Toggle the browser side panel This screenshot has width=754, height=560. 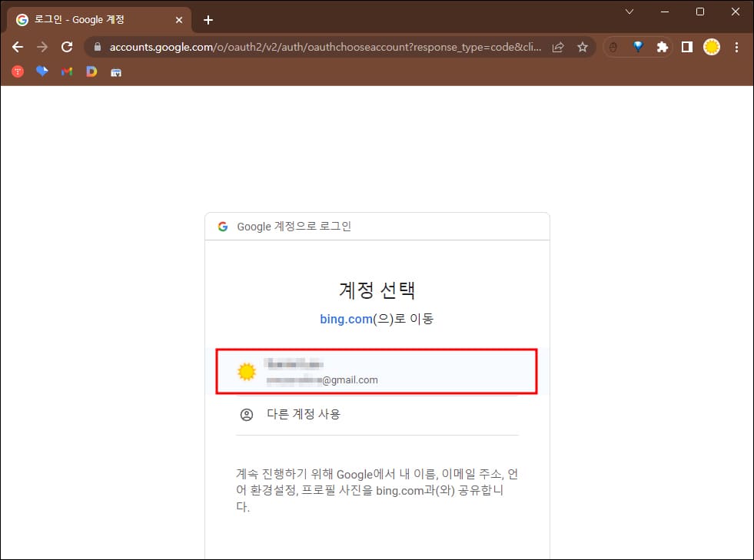[x=686, y=47]
